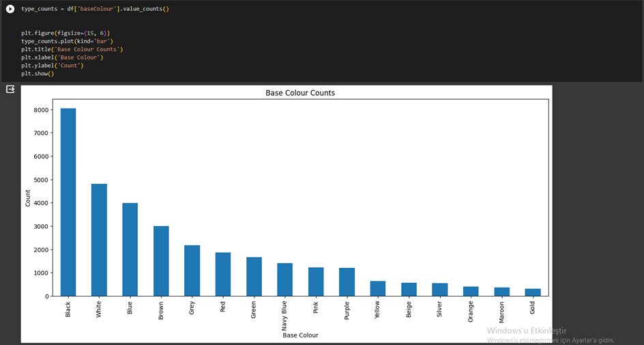The image size is (644, 345).
Task: Click the Windows activation watermark text
Action: pos(527,331)
